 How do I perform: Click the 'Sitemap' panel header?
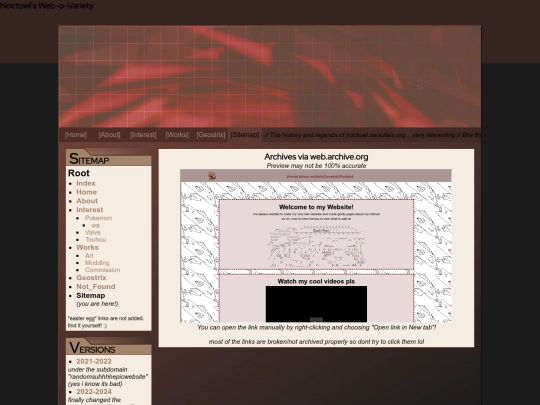108,158
